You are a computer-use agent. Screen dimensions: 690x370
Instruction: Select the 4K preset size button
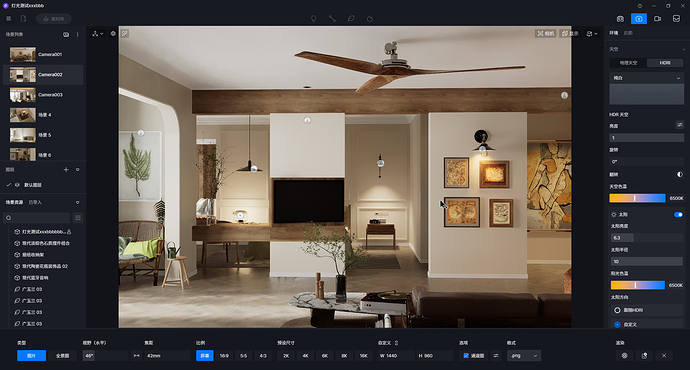pyautogui.click(x=305, y=355)
